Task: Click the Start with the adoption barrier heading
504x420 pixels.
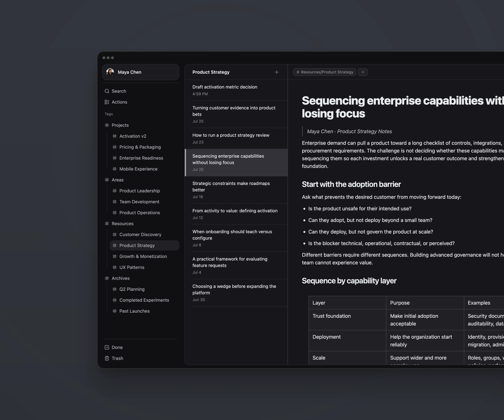Action: [351, 184]
